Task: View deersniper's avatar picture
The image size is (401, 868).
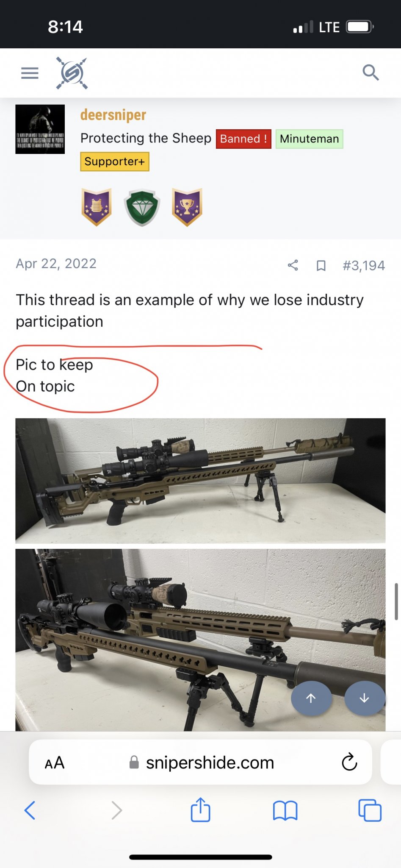Action: click(40, 129)
